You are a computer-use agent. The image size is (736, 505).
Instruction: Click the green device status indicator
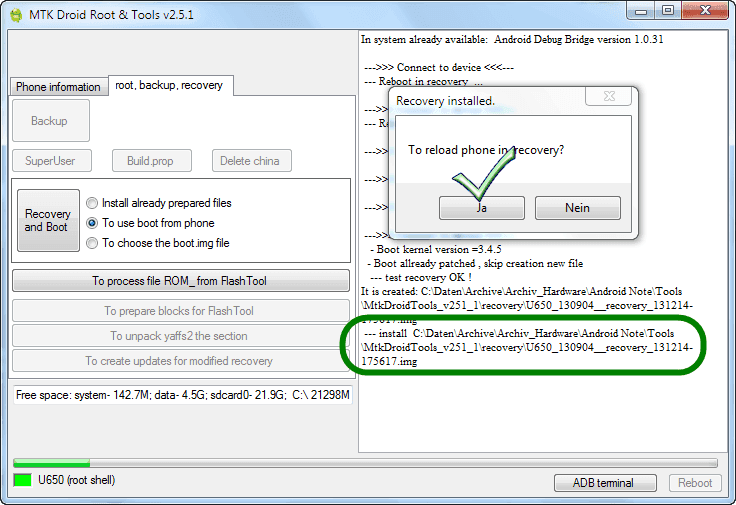(23, 480)
